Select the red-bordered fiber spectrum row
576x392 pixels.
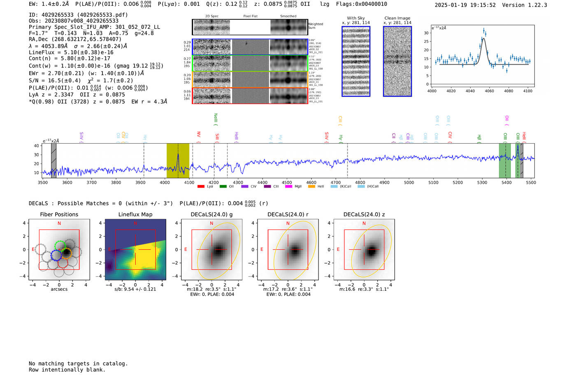coord(250,95)
